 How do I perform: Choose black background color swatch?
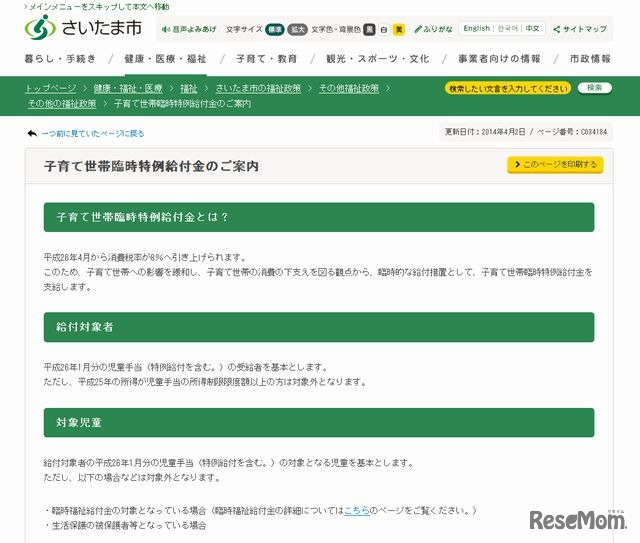369,29
